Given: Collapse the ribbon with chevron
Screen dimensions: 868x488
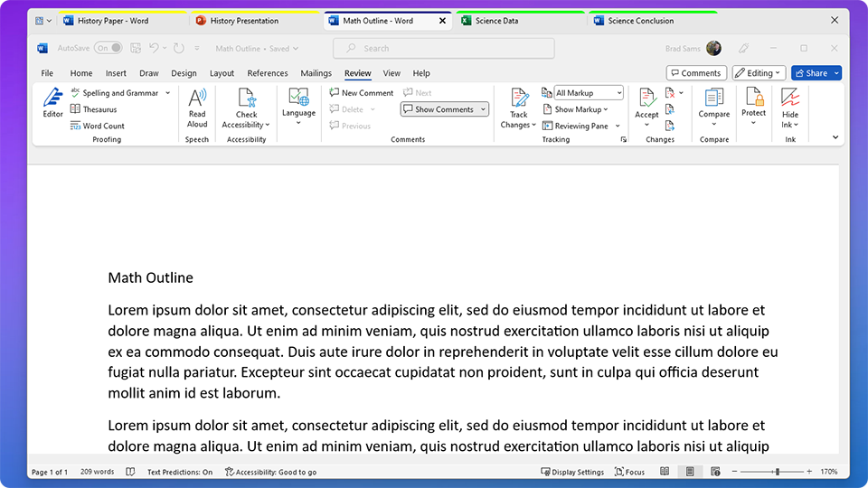Looking at the screenshot, I should coord(835,137).
